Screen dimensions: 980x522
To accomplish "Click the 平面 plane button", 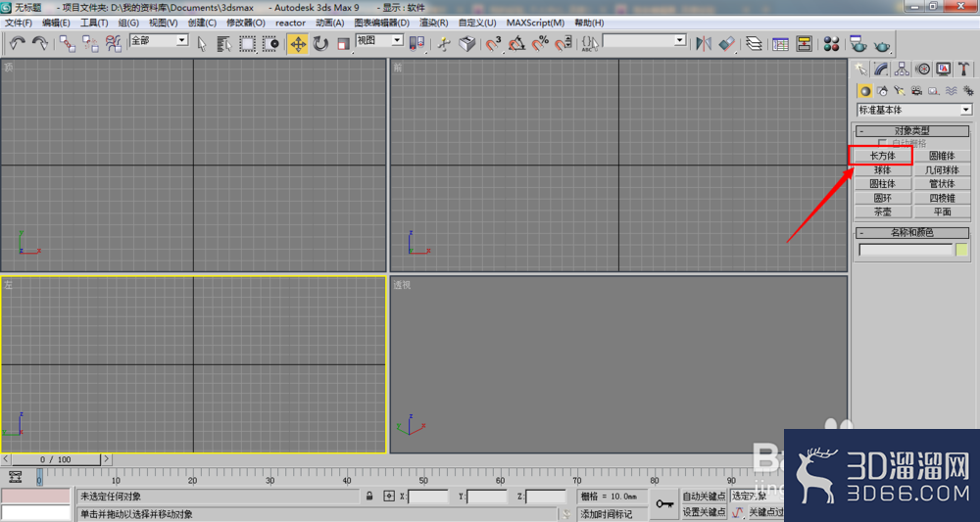I will click(942, 213).
